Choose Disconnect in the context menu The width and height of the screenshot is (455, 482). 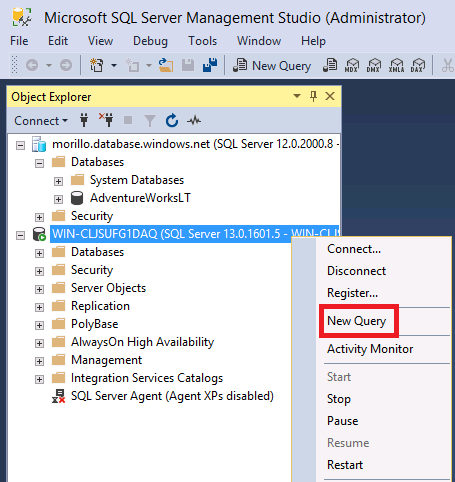coord(356,271)
